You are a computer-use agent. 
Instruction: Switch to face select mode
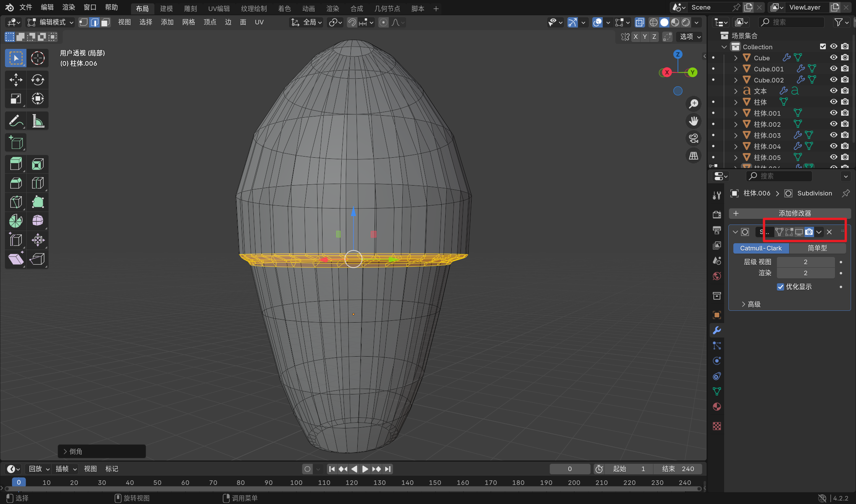[105, 23]
